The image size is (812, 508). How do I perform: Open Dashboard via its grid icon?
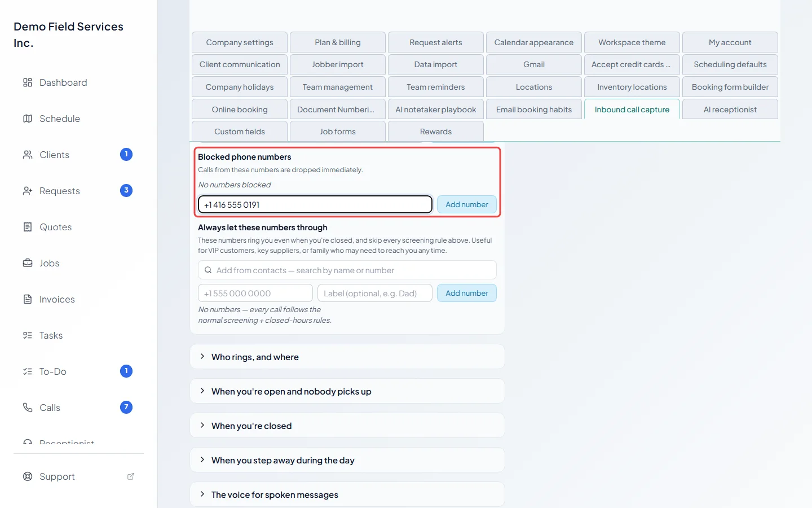tap(28, 82)
